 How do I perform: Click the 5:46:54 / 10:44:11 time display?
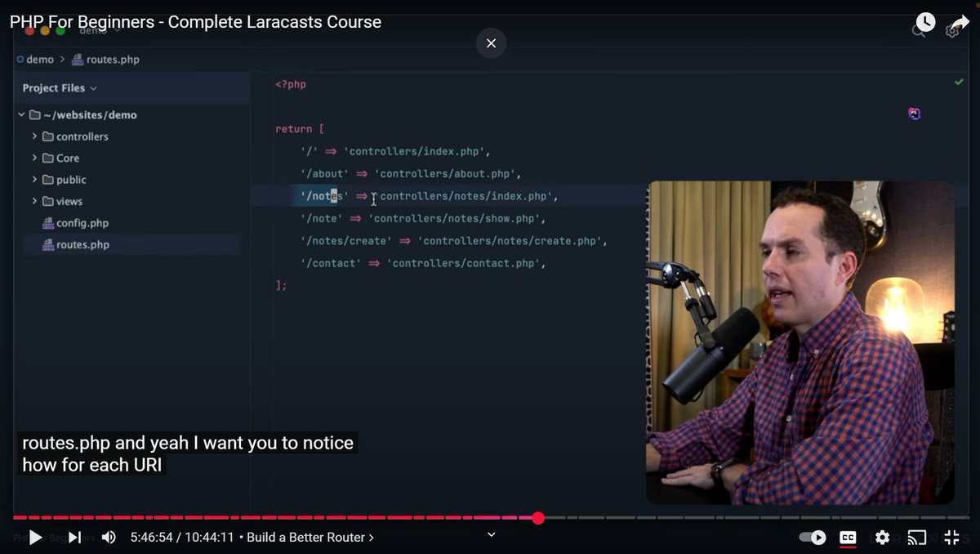[x=182, y=537]
